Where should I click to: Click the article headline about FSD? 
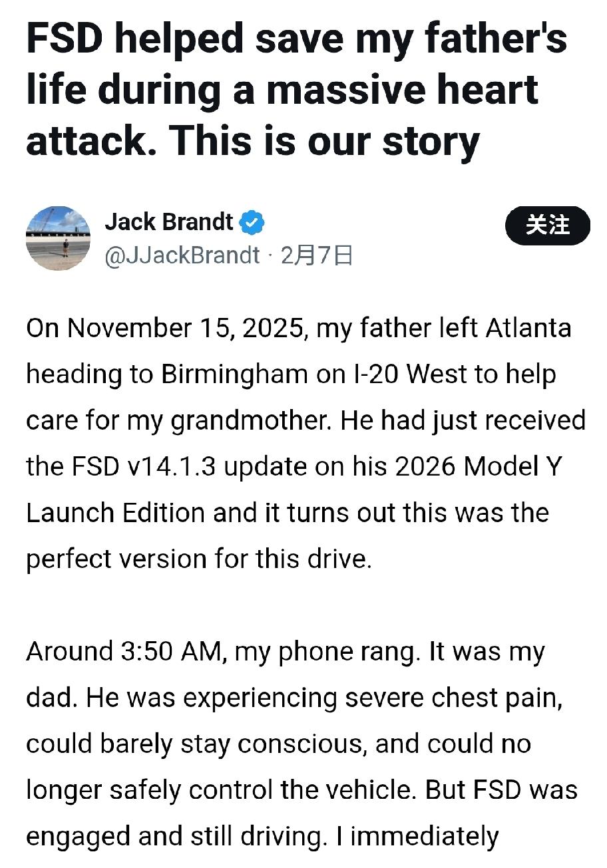coord(296,90)
